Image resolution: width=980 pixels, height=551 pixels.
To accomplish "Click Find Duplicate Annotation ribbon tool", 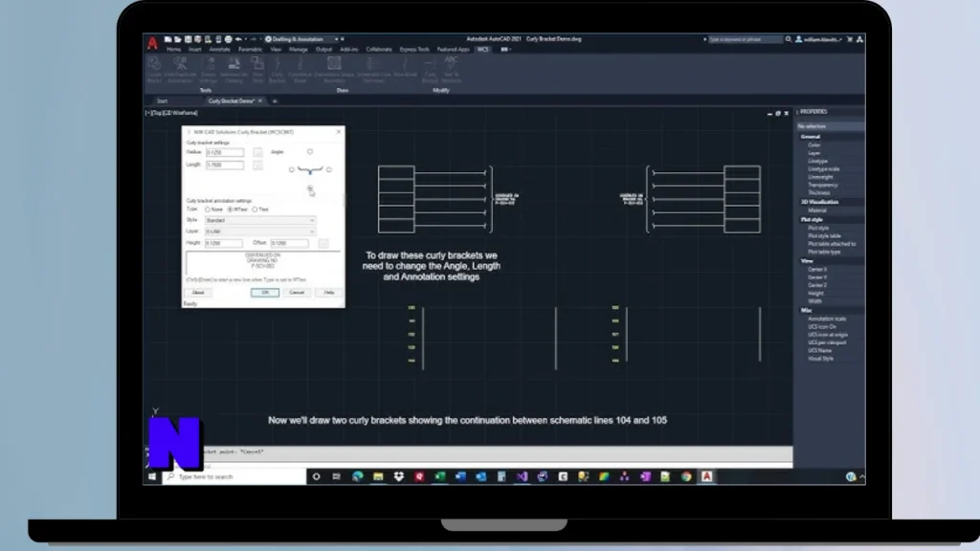I will point(180,69).
